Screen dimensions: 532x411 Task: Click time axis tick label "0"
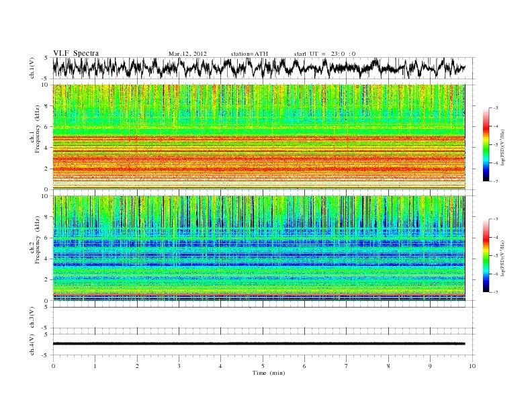pos(53,366)
